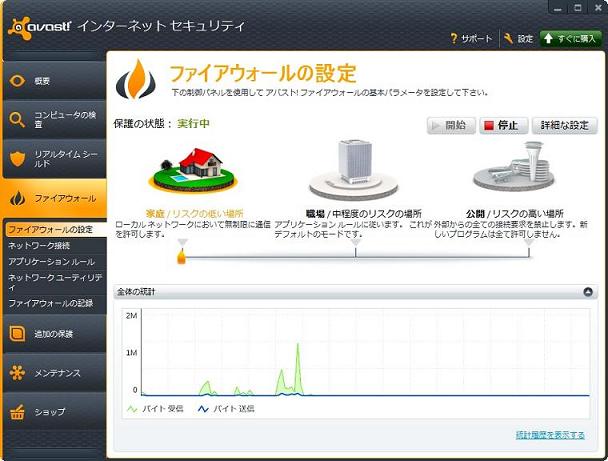The height and width of the screenshot is (461, 608).
Task: Select the home low-risk house image
Action: tap(193, 169)
